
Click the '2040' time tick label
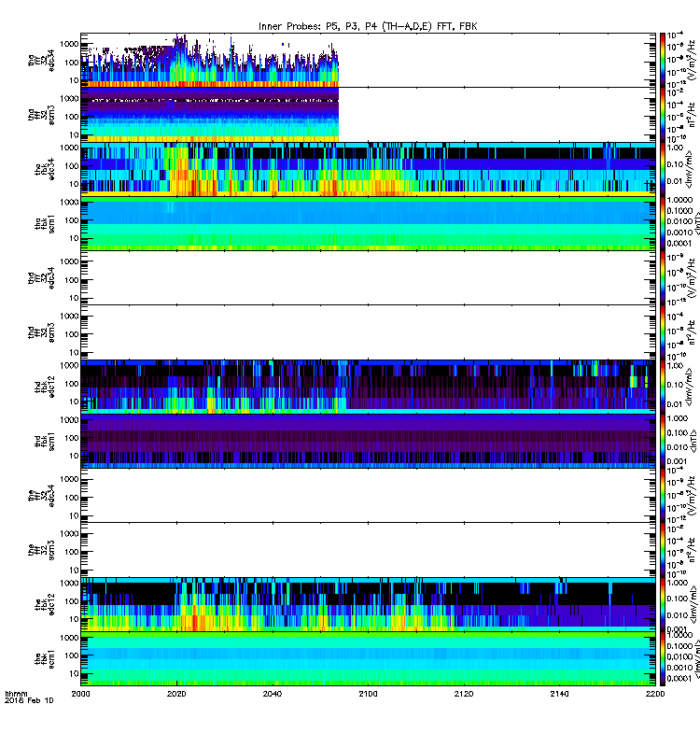pyautogui.click(x=272, y=694)
